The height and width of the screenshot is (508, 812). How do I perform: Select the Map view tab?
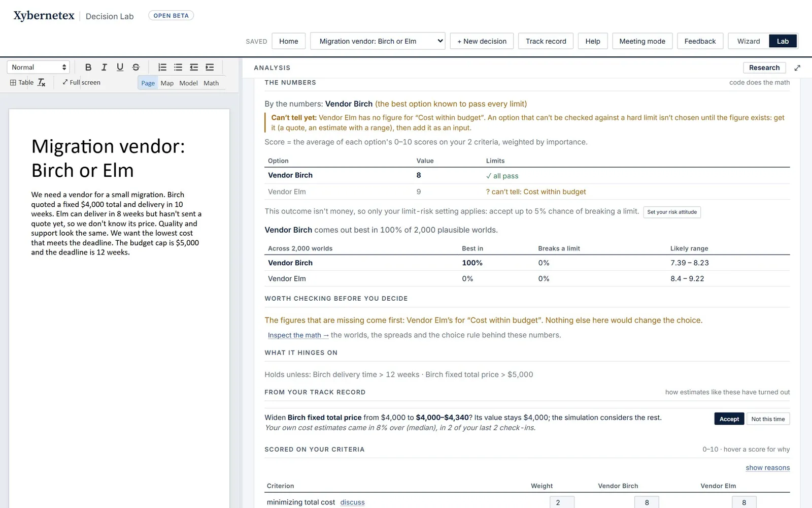pyautogui.click(x=167, y=83)
